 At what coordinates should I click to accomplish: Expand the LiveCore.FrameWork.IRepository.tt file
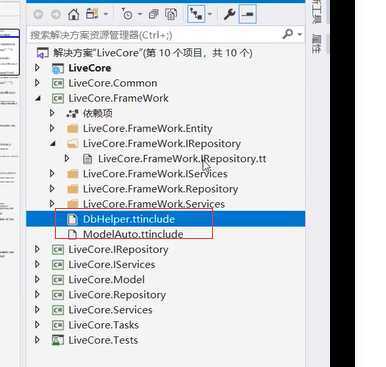67,159
